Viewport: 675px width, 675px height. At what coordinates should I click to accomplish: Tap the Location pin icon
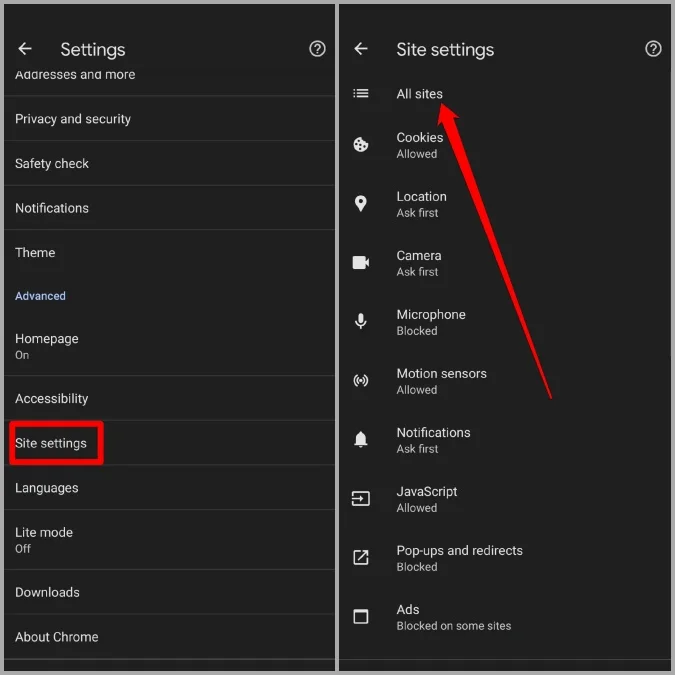click(361, 204)
